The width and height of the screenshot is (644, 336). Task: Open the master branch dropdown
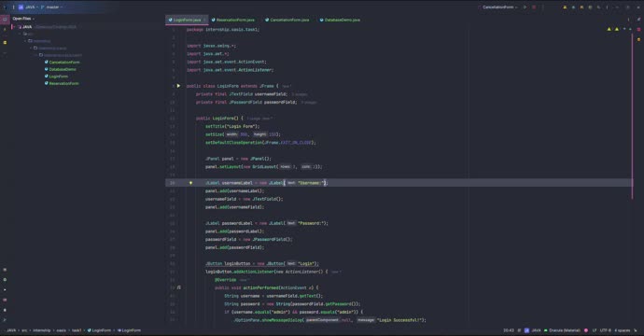(x=51, y=7)
